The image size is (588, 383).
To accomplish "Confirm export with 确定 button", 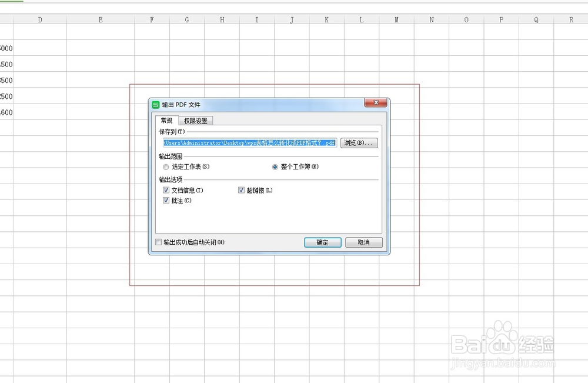I will (x=322, y=242).
